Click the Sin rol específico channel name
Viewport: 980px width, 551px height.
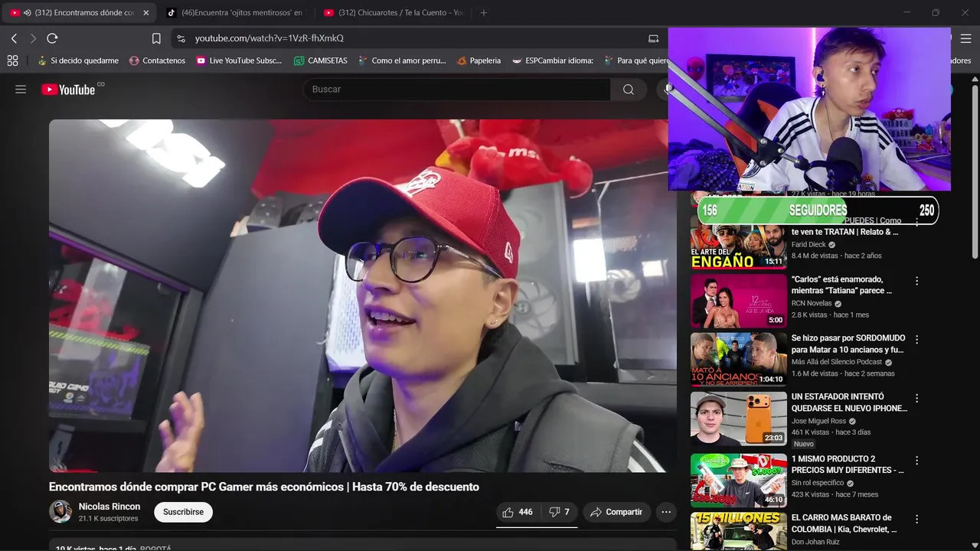(x=818, y=483)
